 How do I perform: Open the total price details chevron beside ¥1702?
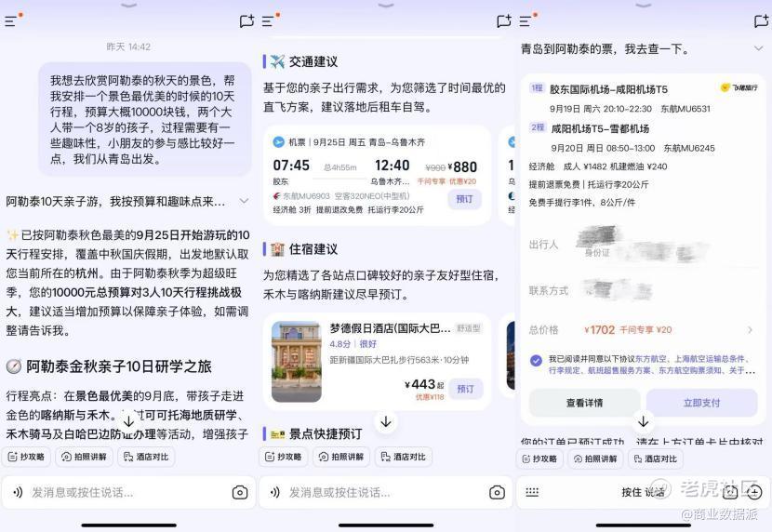click(750, 330)
